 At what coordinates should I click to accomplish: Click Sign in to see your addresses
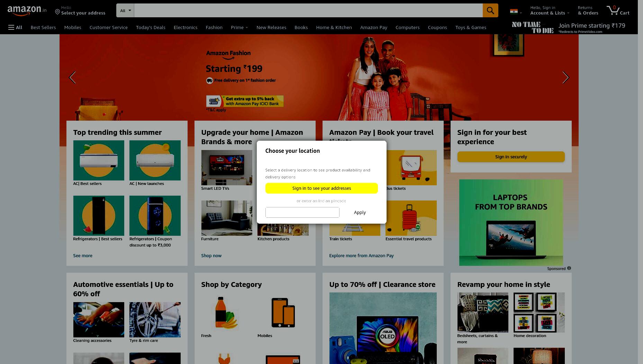321,188
